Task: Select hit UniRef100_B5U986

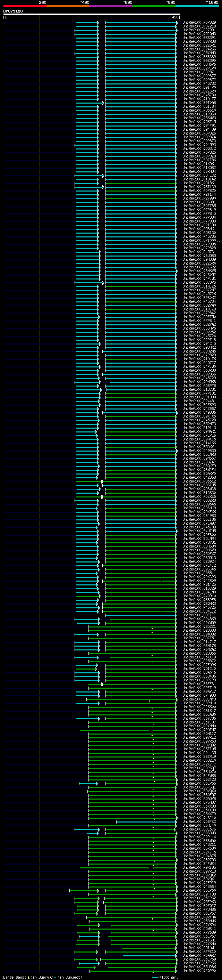Action: [199, 967]
